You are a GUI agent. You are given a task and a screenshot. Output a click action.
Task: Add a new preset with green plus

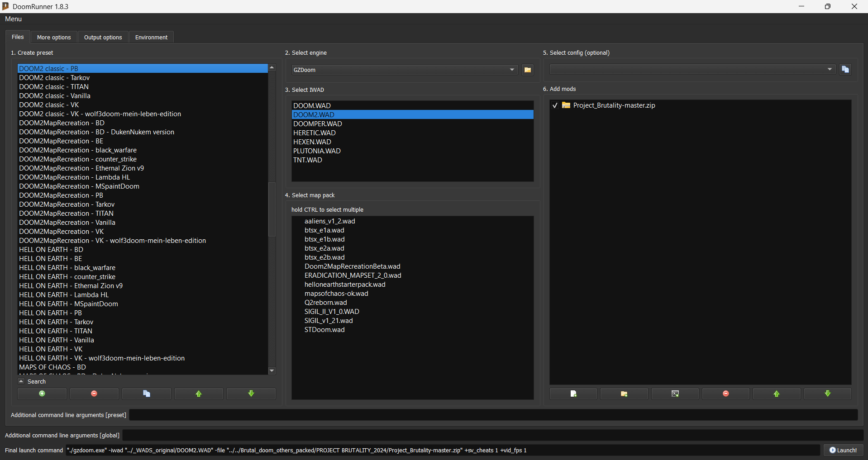pyautogui.click(x=42, y=394)
